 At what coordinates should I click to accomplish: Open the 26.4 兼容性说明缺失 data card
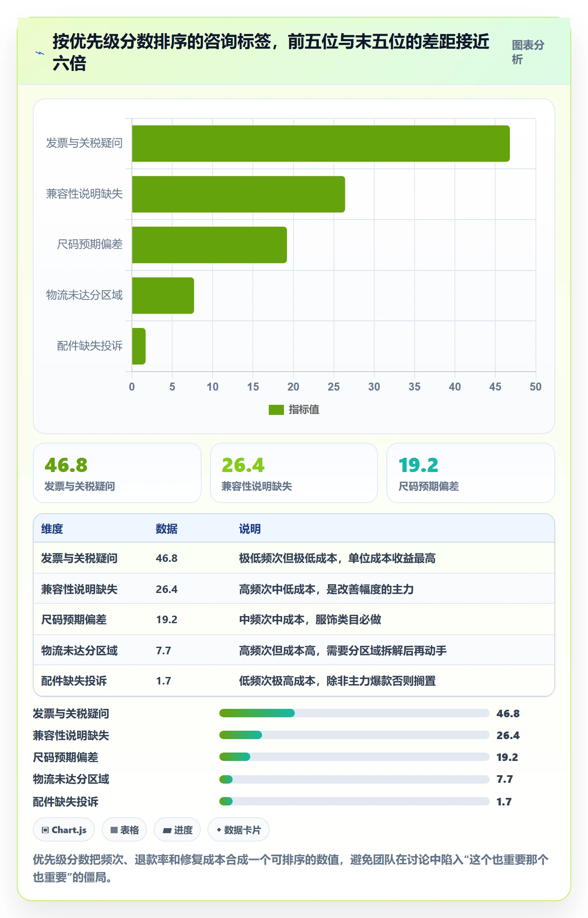294,473
